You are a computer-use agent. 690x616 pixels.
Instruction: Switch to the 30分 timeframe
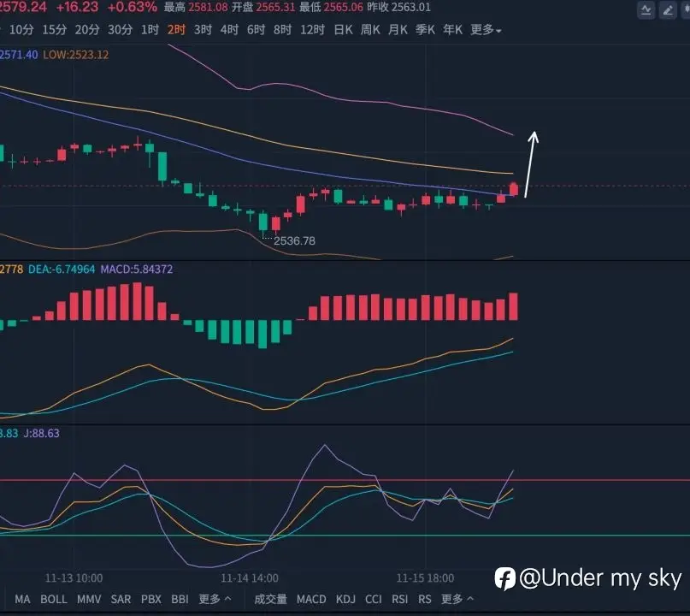pyautogui.click(x=121, y=30)
